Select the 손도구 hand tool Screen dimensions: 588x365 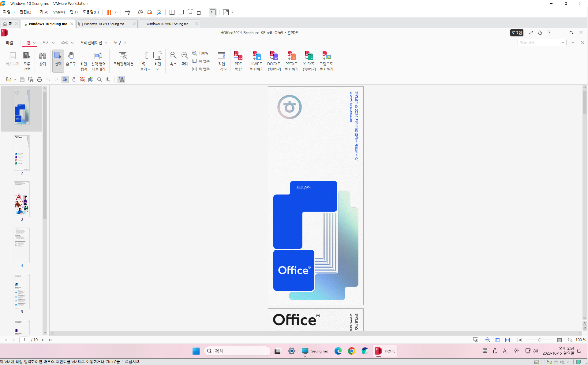click(71, 59)
